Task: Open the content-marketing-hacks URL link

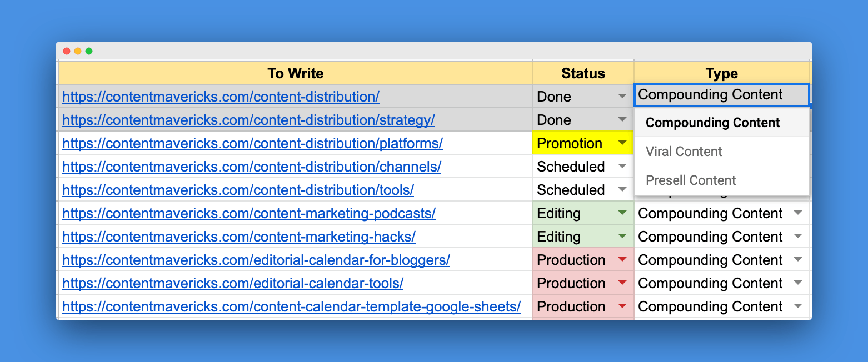Action: pos(239,237)
